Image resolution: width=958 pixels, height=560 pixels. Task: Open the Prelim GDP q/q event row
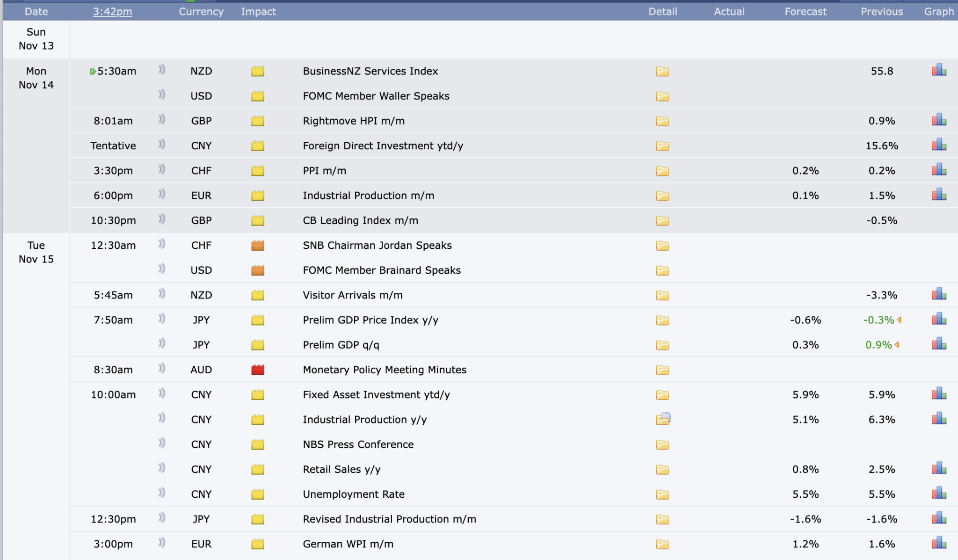(341, 345)
